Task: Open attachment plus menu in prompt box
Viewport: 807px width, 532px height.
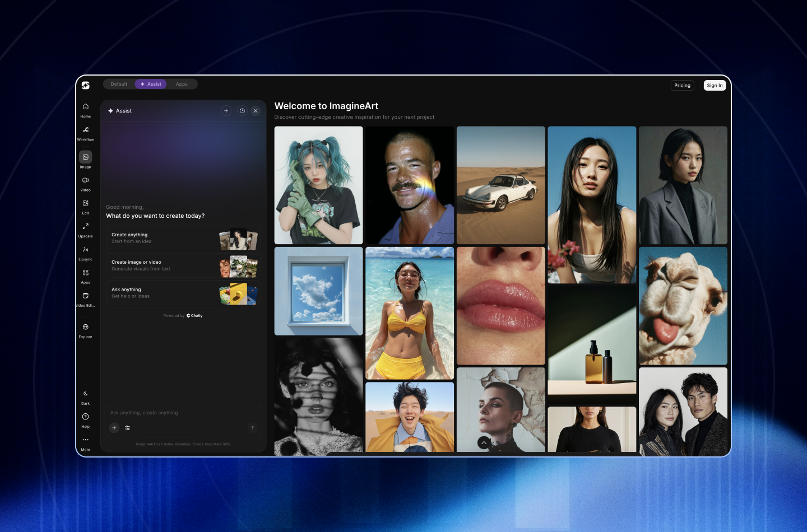Action: (x=114, y=428)
